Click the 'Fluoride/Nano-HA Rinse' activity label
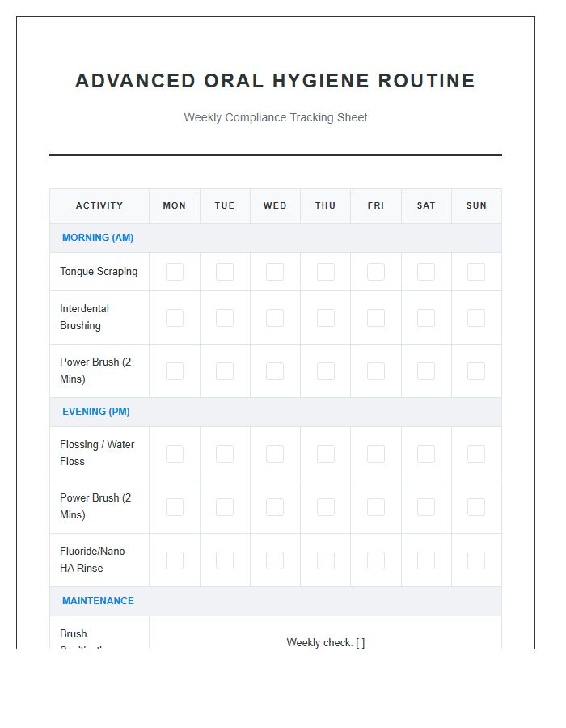This screenshot has height=728, width=566. click(x=94, y=560)
